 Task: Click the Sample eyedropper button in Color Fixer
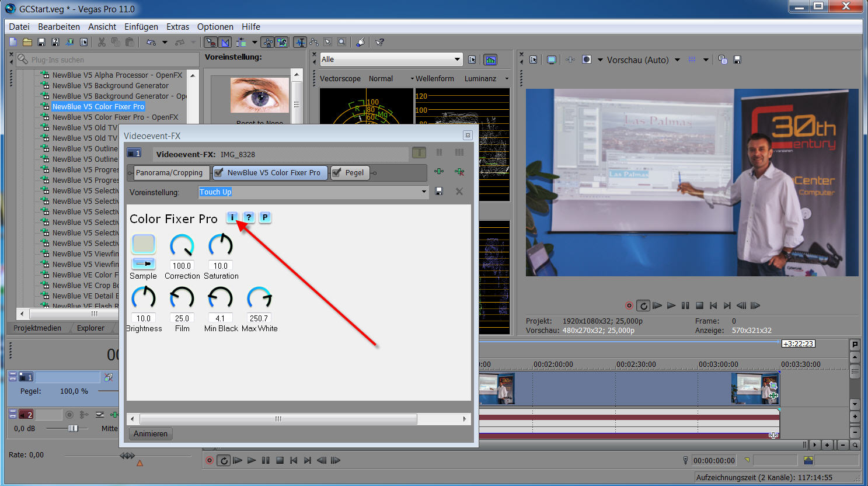(x=144, y=263)
